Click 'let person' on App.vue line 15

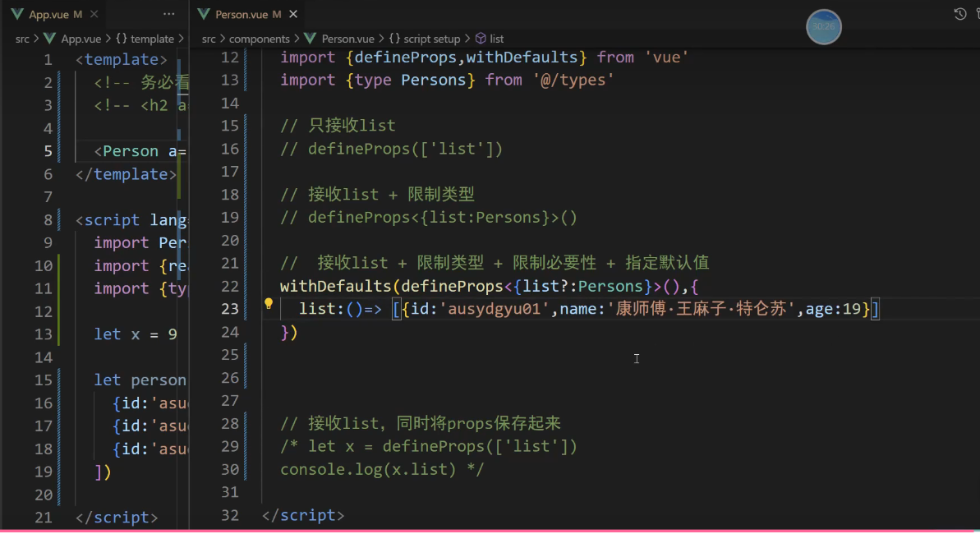[x=140, y=380]
